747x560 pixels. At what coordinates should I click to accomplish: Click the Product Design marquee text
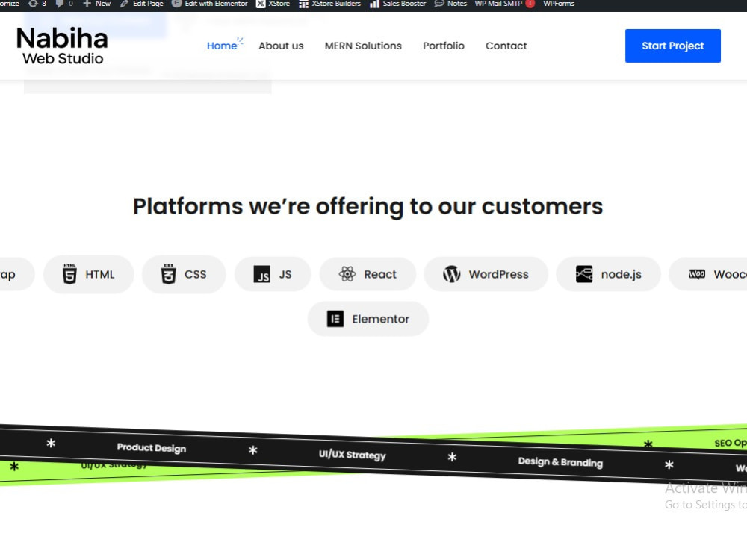coord(152,447)
